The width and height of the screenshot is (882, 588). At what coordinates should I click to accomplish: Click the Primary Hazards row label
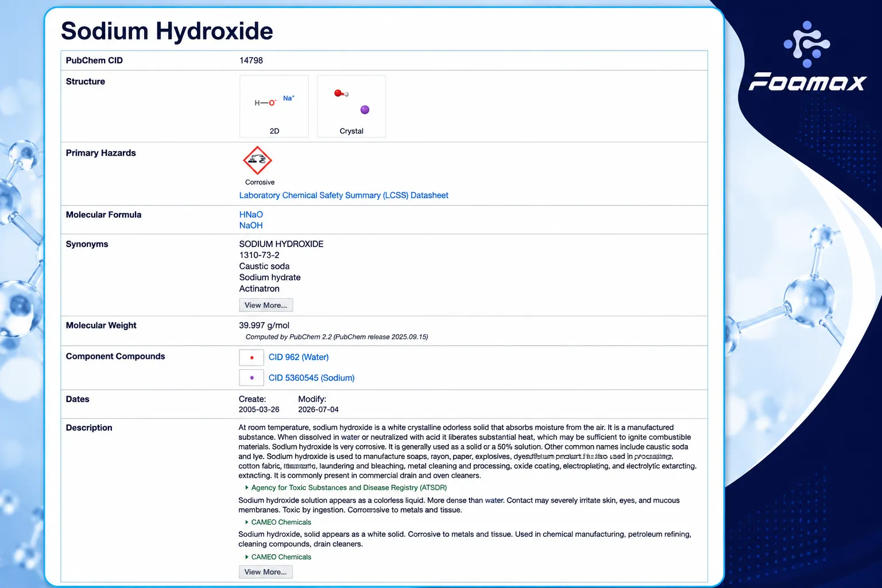point(101,153)
